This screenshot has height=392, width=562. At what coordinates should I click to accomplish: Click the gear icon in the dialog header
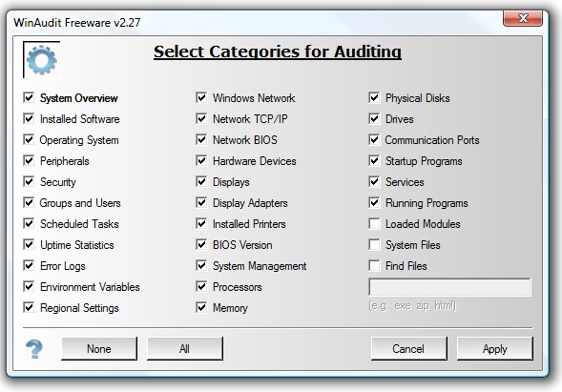[42, 60]
